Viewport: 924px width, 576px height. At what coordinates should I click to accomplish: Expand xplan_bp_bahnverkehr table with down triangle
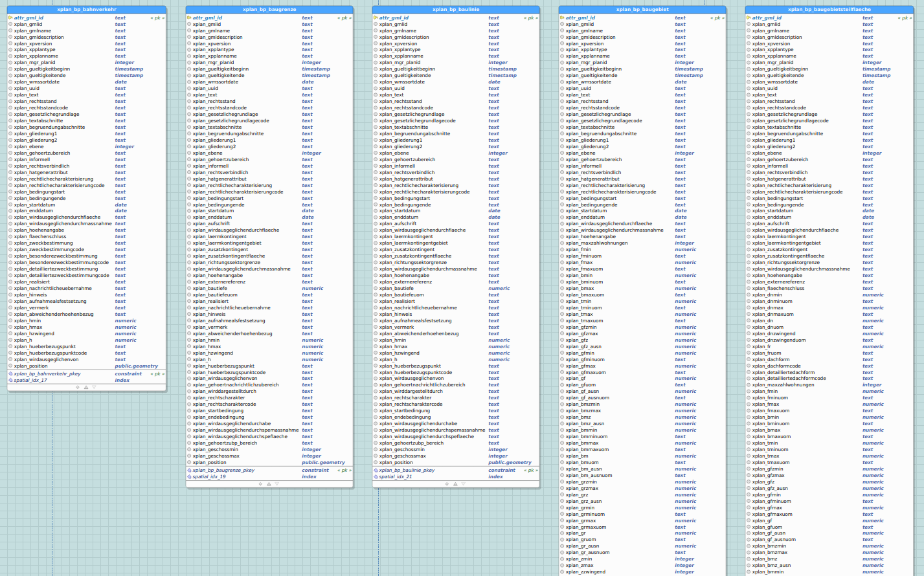point(94,388)
